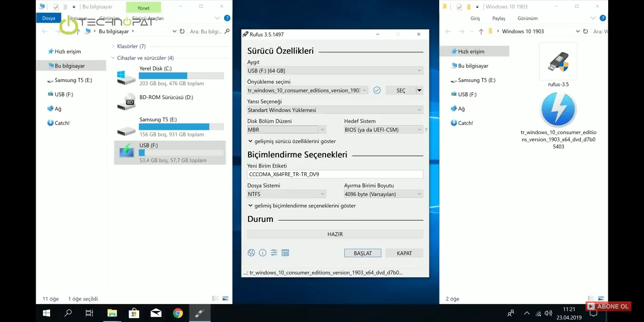Image resolution: width=644 pixels, height=322 pixels.
Task: Select the Yerel Disk (C:) drive
Action: [x=170, y=76]
